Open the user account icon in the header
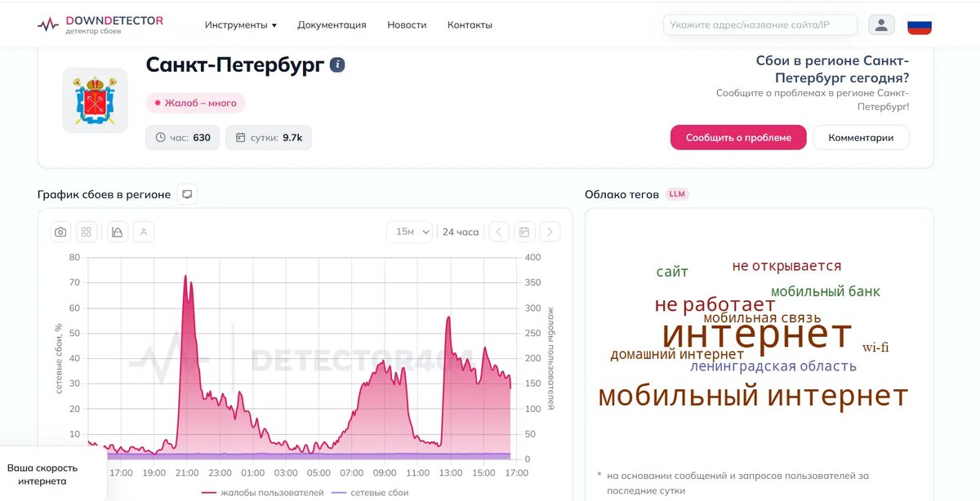 tap(881, 24)
